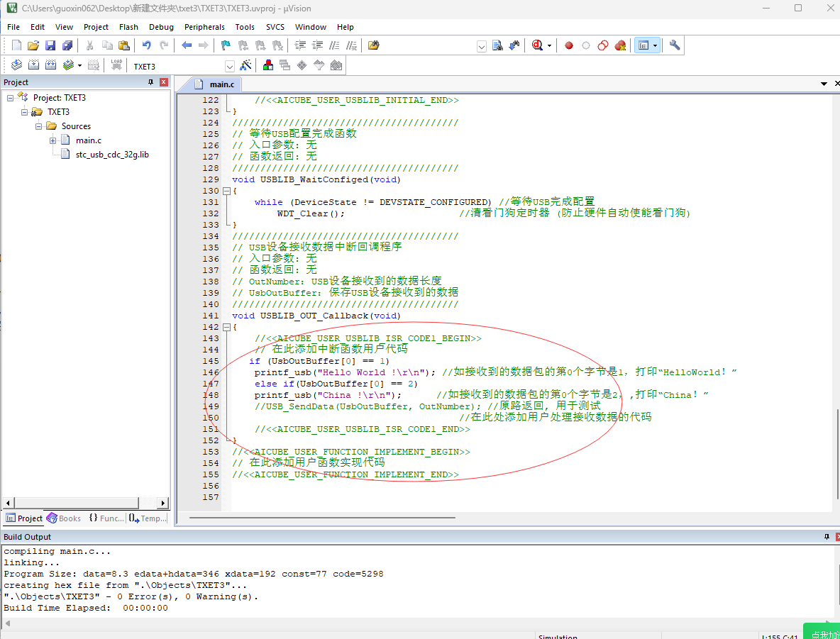Disable all breakpoints icon

point(602,45)
